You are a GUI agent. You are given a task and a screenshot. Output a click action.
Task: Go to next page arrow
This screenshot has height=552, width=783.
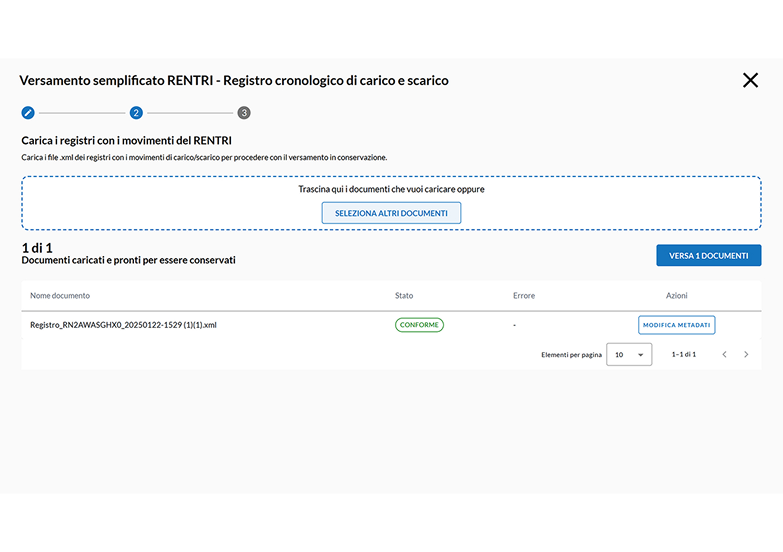746,354
